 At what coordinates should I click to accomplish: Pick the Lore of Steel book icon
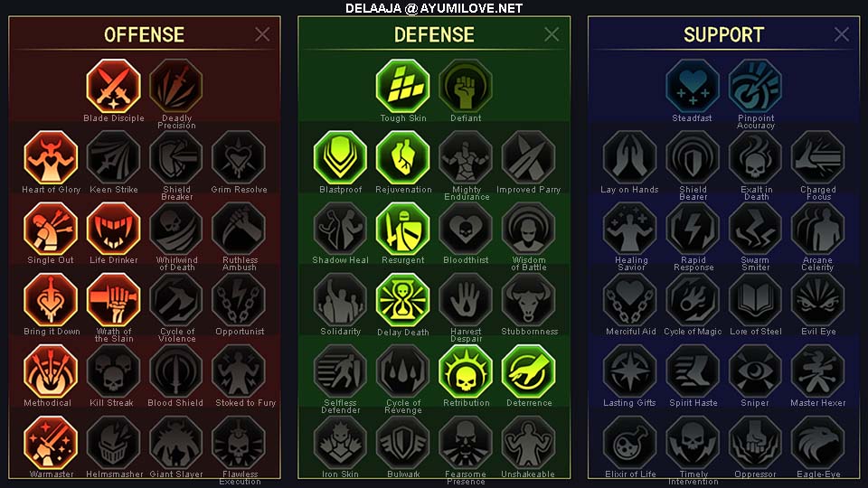coord(755,300)
